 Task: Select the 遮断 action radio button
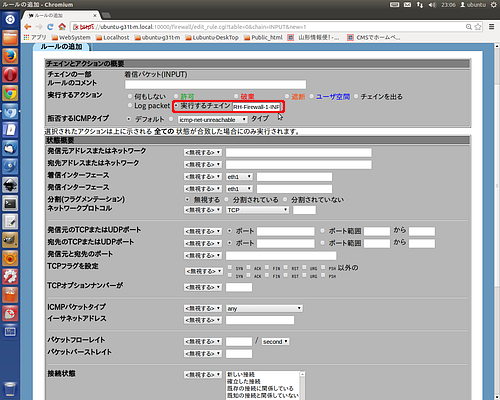(287, 96)
